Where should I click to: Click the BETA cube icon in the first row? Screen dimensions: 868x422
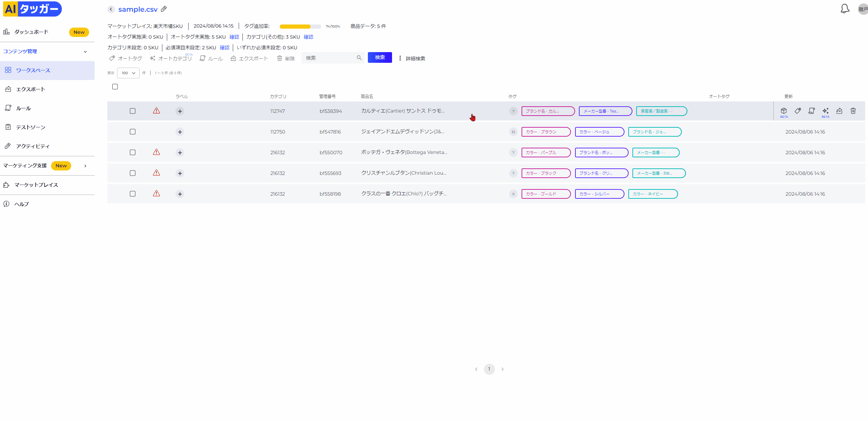point(784,111)
